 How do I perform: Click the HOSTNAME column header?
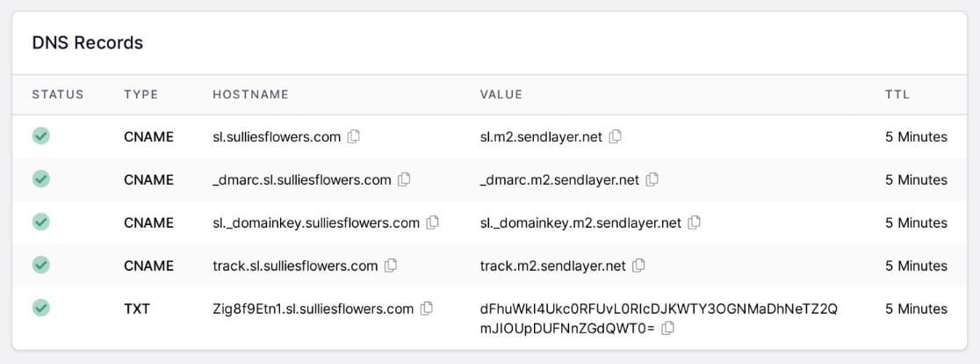250,94
